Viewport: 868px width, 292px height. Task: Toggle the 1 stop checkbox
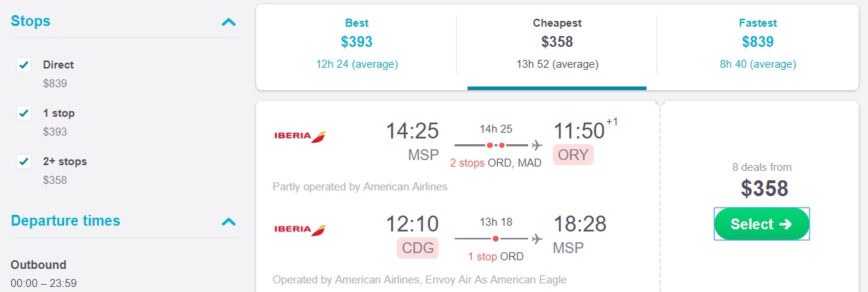click(x=24, y=113)
